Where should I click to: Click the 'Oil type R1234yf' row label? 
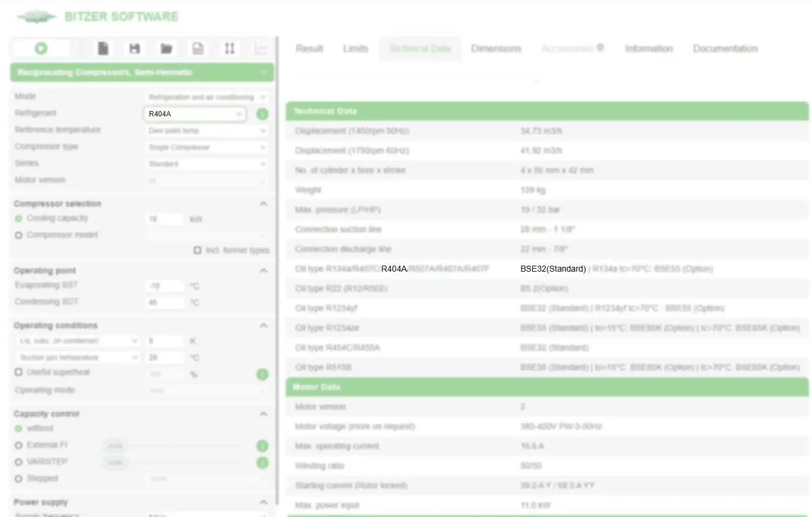click(326, 309)
